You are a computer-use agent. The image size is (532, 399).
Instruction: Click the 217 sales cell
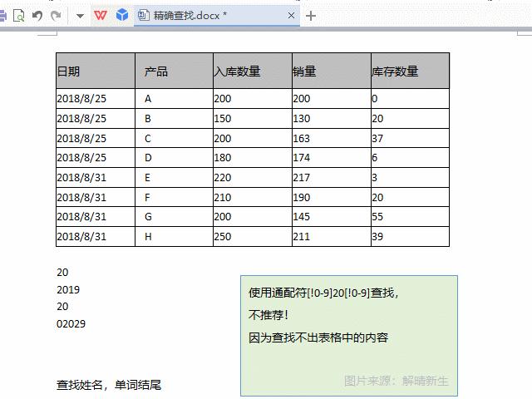point(332,177)
